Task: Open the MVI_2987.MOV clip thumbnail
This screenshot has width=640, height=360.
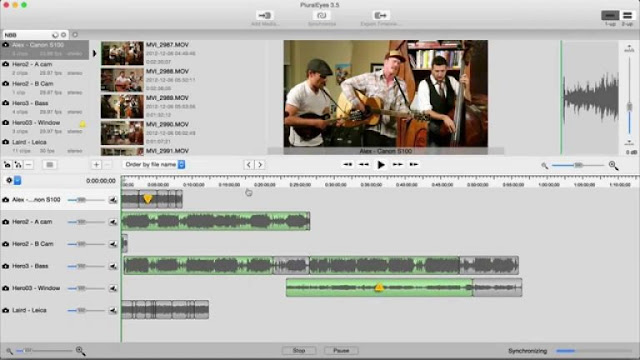Action: [x=122, y=53]
